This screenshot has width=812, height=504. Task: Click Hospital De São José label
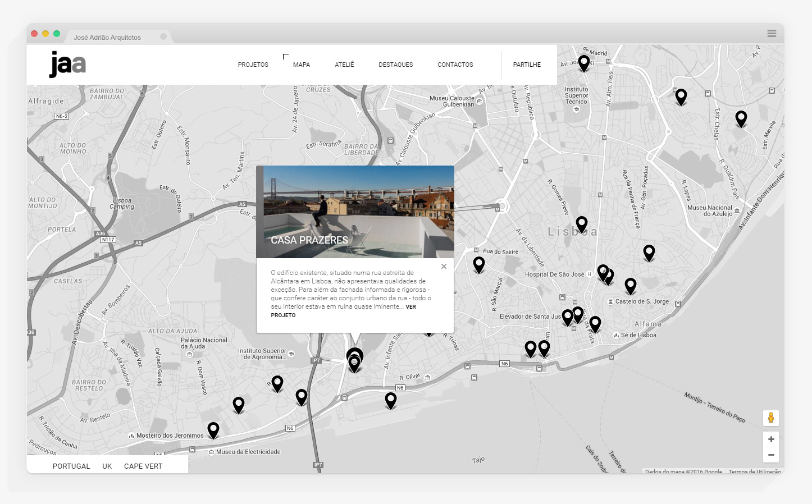pyautogui.click(x=554, y=274)
